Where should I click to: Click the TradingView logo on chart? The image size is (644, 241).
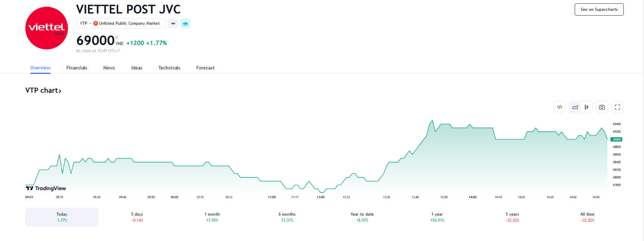pyautogui.click(x=46, y=188)
